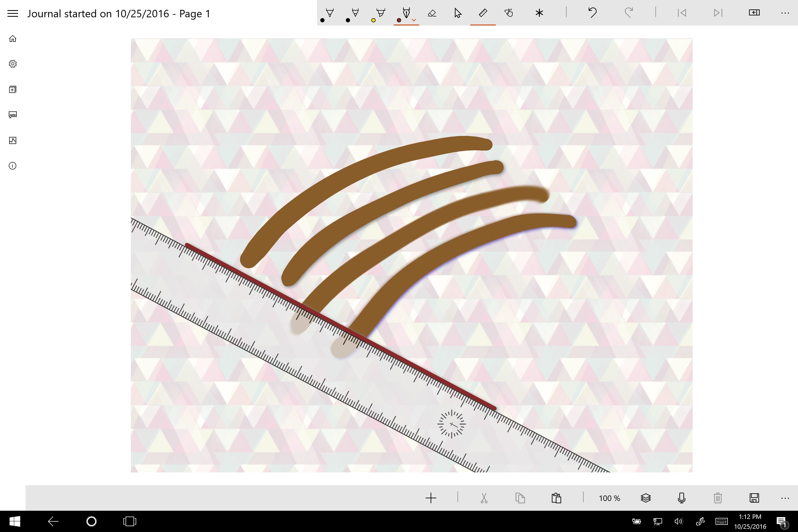
Task: Click the ruler's compass rotation dial
Action: 451,424
